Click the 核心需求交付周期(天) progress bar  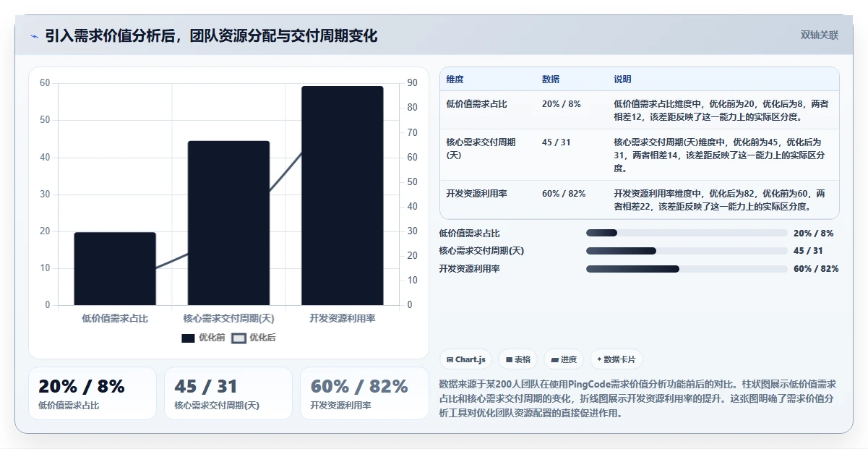click(x=687, y=251)
